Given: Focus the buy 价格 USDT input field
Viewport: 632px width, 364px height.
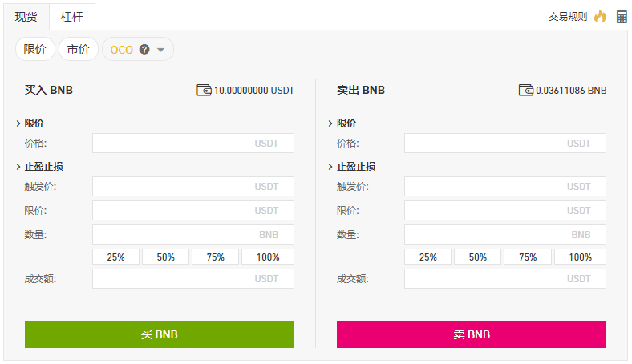Looking at the screenshot, I should 192,143.
